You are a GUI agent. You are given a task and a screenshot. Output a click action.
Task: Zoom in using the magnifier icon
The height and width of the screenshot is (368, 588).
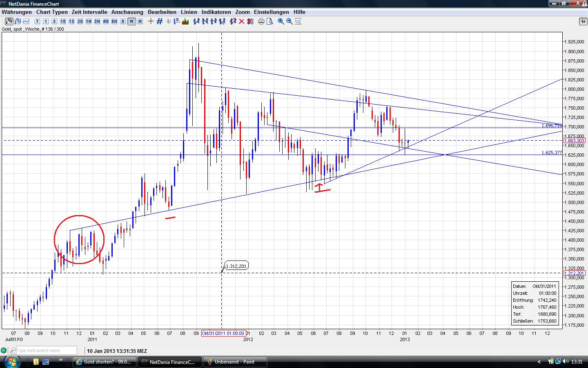280,21
